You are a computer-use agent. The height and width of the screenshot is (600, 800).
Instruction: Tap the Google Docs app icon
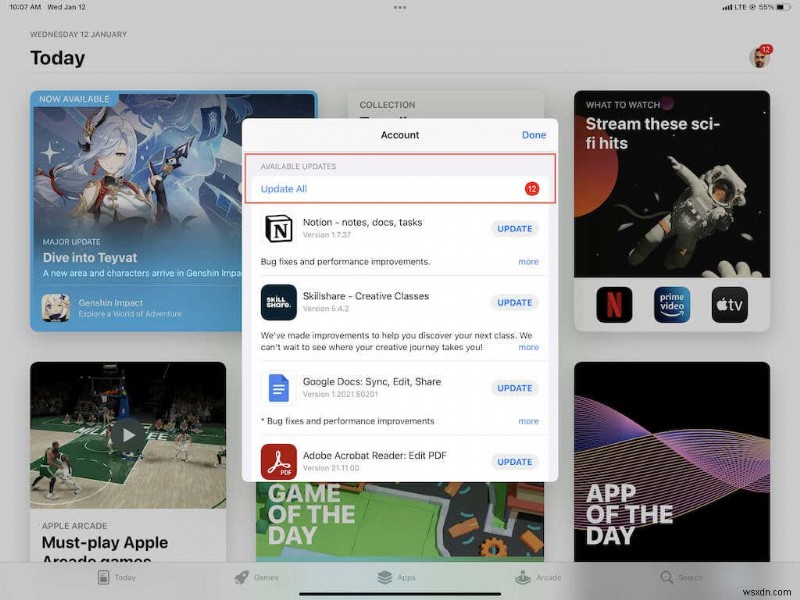pyautogui.click(x=281, y=388)
